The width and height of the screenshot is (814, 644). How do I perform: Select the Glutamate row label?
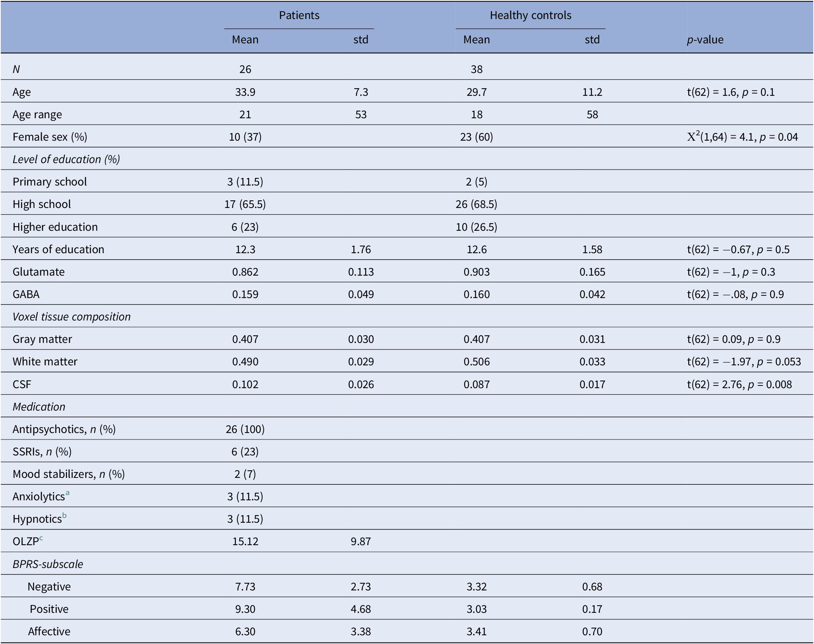[x=38, y=272]
